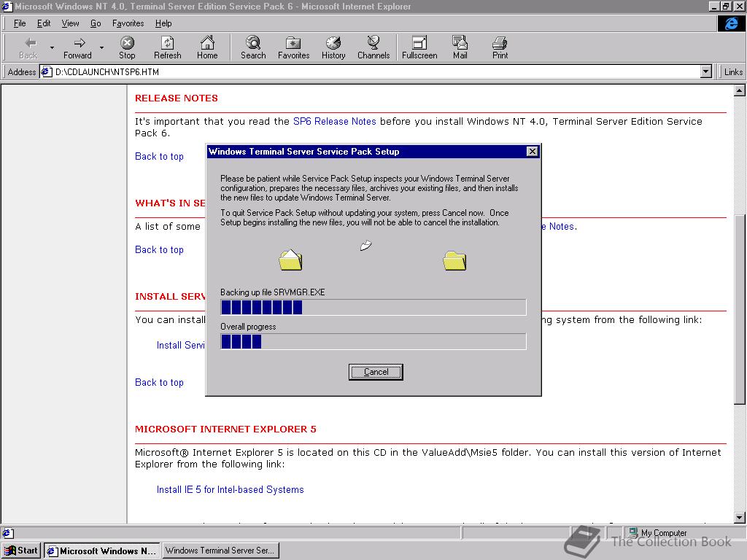Click the IE window title bar icon

point(7,6)
